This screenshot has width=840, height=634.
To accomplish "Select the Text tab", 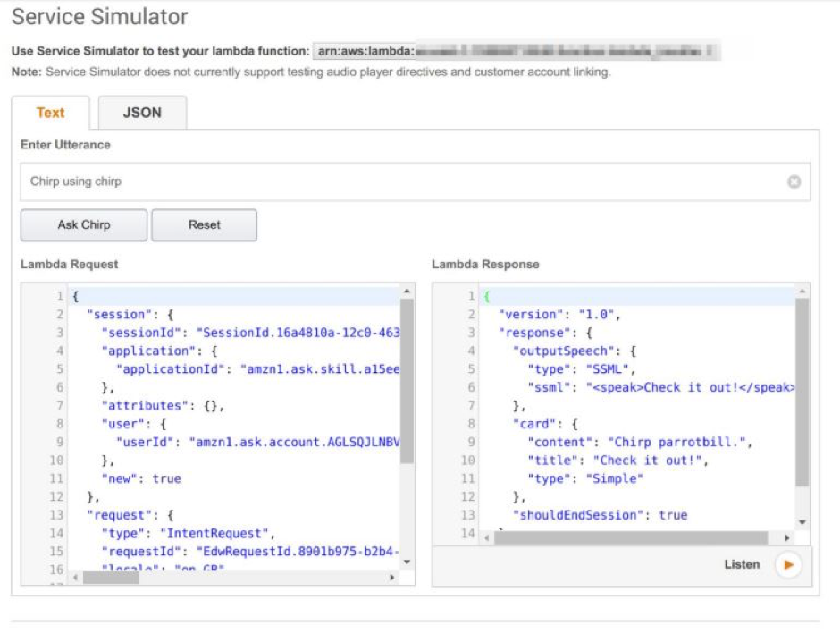I will coord(50,113).
